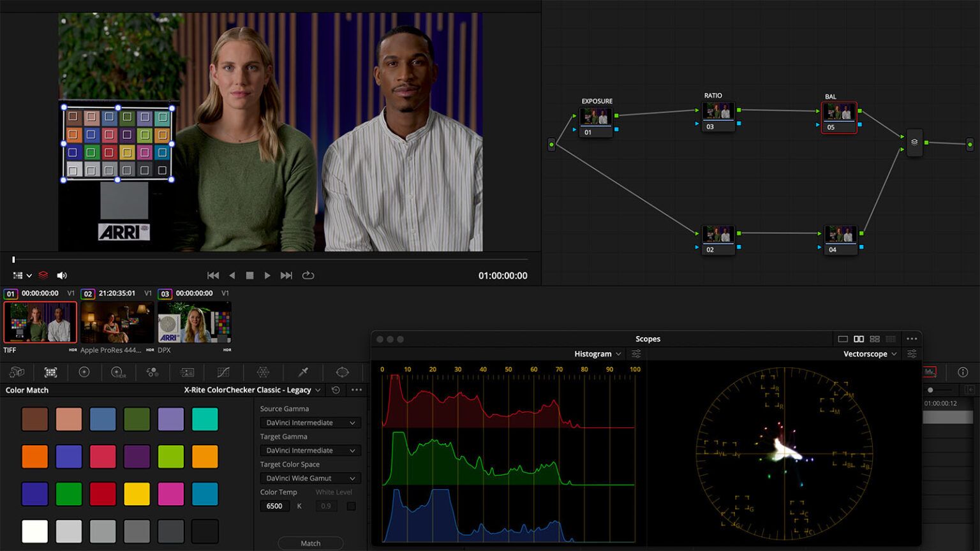
Task: Select the white swatch in Color Match grid
Action: coord(35,531)
